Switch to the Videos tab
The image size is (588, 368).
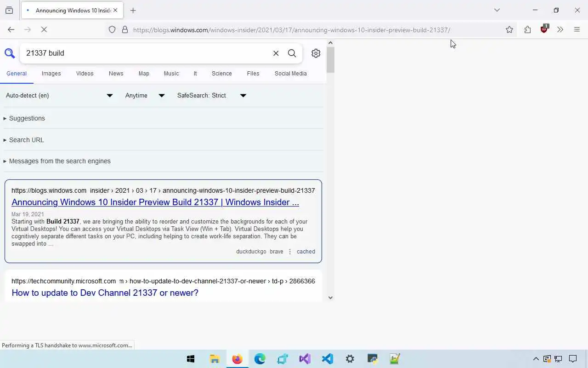(x=85, y=74)
